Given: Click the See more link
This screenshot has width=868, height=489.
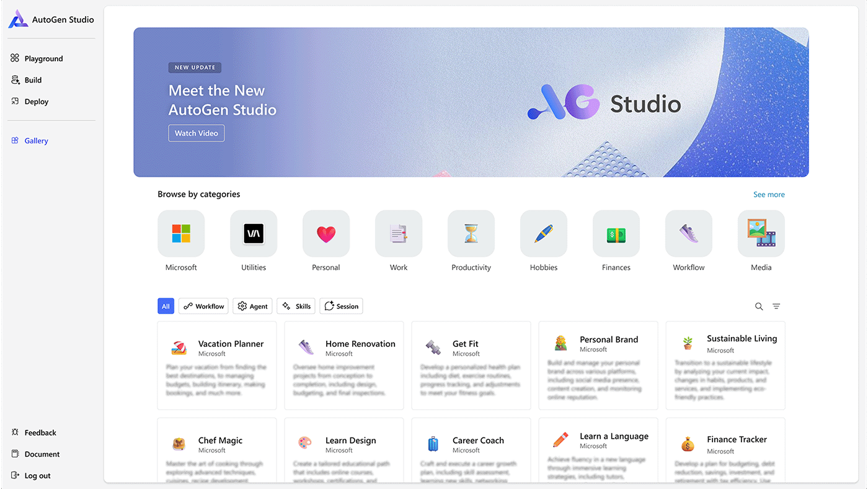Looking at the screenshot, I should pos(769,194).
